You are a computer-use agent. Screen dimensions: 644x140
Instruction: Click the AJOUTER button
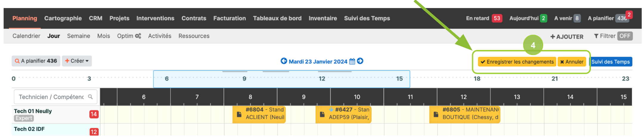[567, 36]
